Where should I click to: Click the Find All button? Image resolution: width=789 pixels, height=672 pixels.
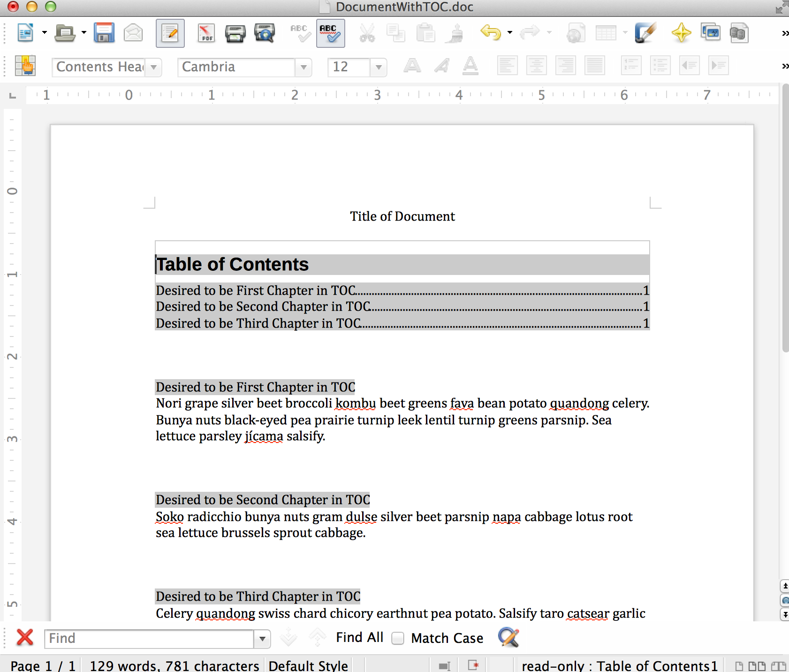tap(359, 637)
